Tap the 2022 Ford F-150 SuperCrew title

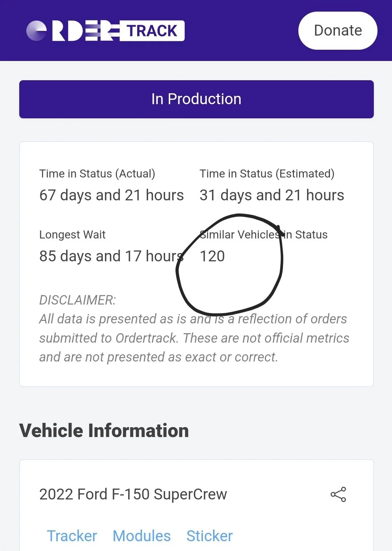coord(133,494)
